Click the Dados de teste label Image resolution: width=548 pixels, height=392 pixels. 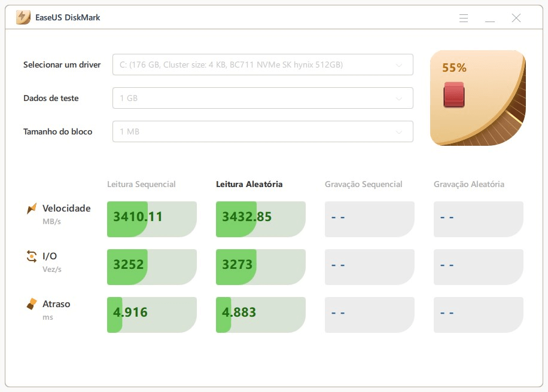(51, 99)
